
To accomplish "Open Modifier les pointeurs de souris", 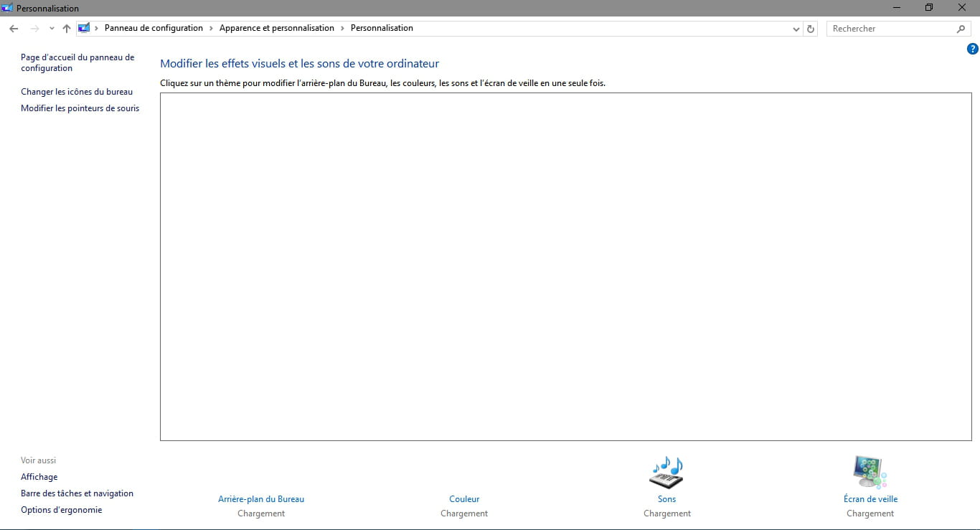I will coord(80,108).
